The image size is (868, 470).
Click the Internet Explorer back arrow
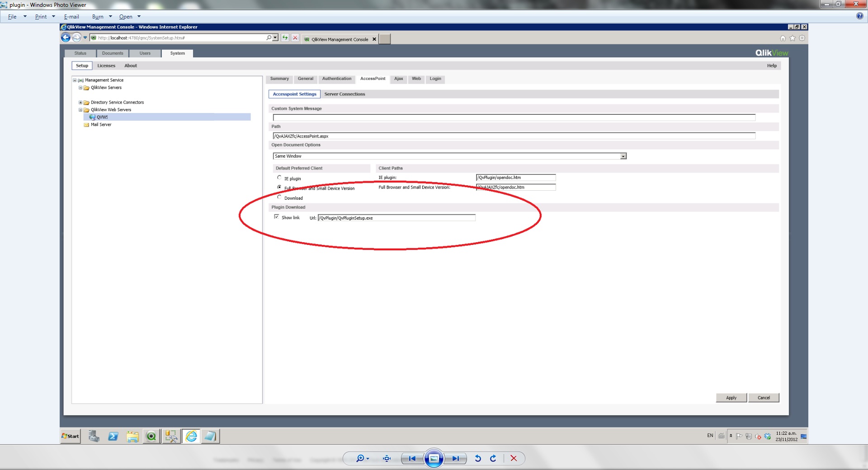pos(66,38)
